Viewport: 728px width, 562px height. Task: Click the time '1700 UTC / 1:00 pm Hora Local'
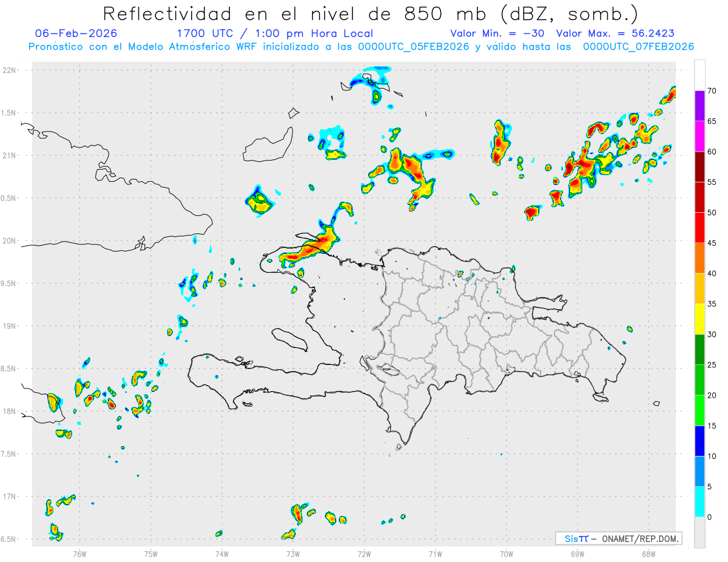pos(275,33)
